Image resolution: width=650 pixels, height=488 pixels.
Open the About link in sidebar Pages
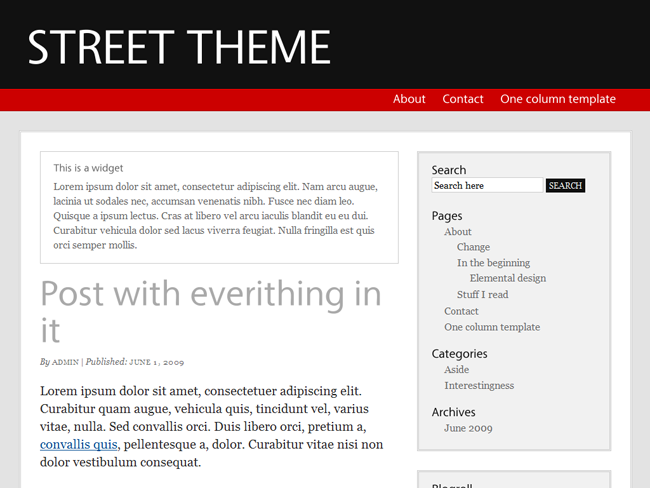coord(458,232)
